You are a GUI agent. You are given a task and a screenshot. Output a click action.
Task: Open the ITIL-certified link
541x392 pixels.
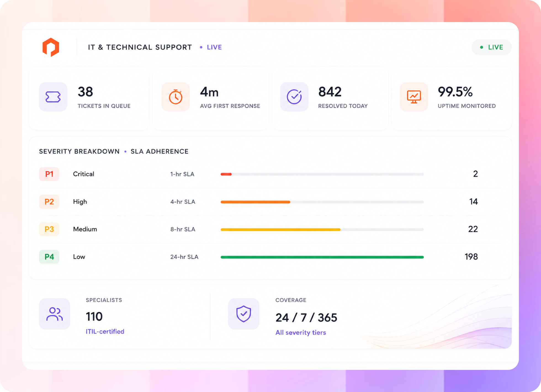105,331
